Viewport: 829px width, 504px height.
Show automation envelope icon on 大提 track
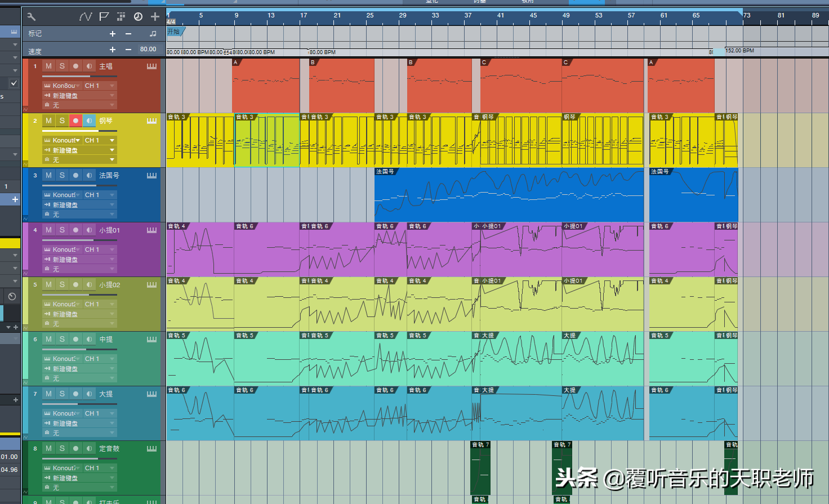[x=25, y=438]
